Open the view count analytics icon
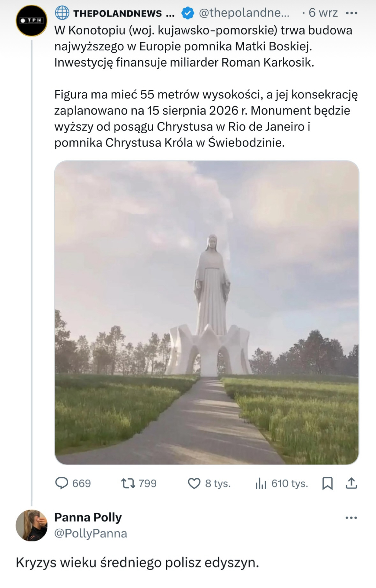The image size is (376, 588). [x=261, y=483]
